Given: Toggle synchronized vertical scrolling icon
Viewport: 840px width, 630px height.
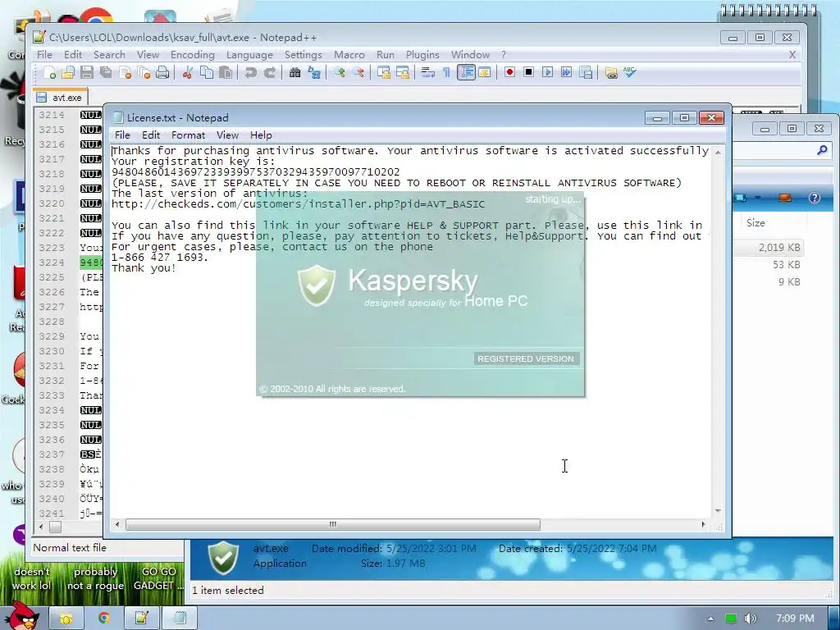Looking at the screenshot, I should 384,72.
